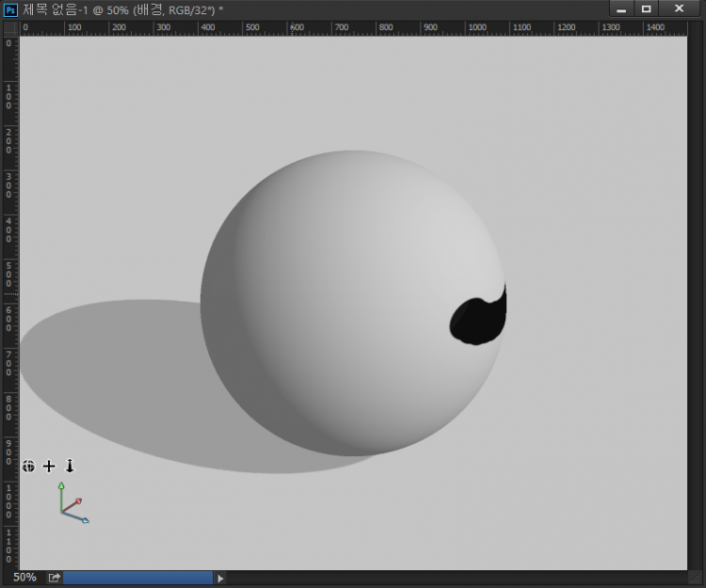
Task: Click the green Y-axis arrow tip
Action: [61, 486]
